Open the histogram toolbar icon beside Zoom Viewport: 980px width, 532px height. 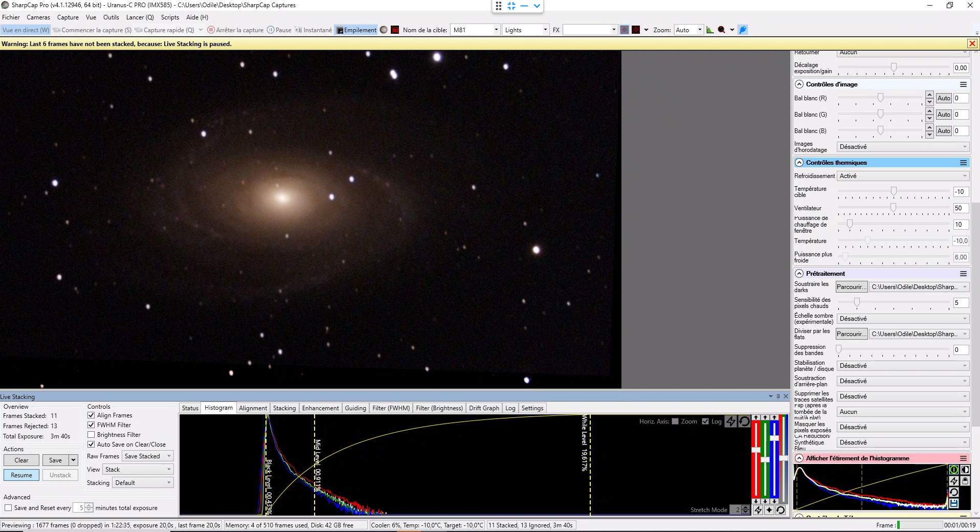[710, 30]
